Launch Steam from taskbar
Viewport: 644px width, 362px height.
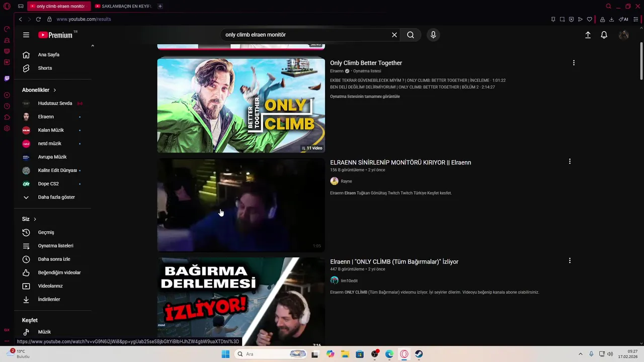click(x=419, y=354)
